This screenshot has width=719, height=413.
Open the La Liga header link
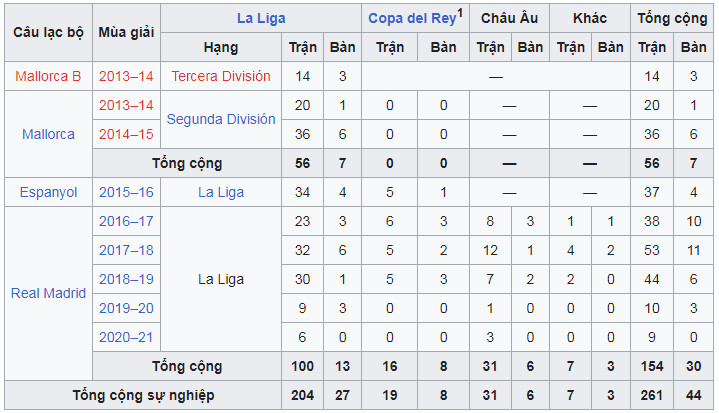coord(260,18)
